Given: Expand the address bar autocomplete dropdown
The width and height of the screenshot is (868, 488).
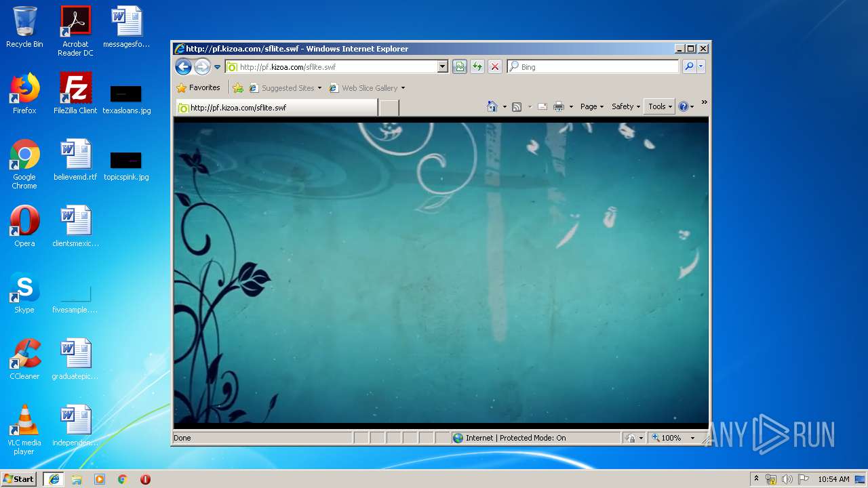Looking at the screenshot, I should pos(443,66).
